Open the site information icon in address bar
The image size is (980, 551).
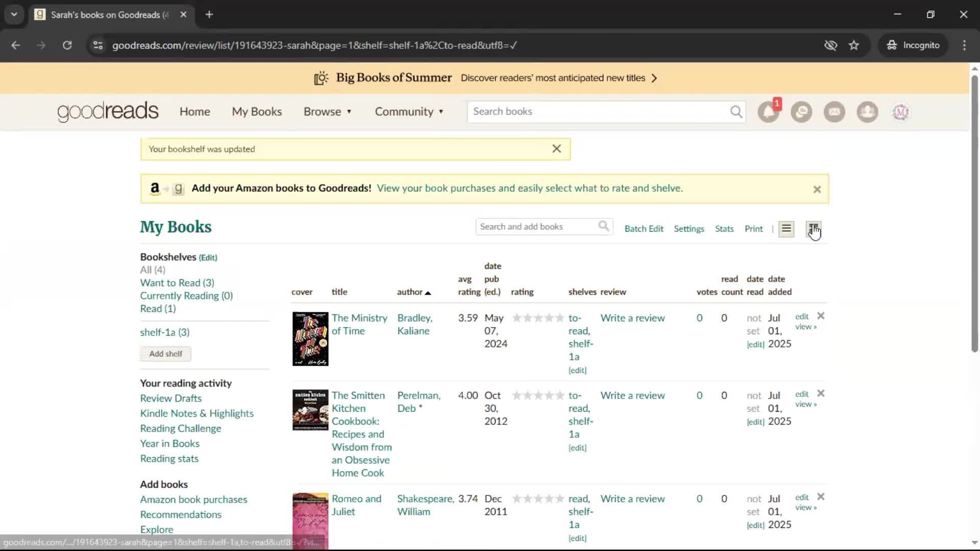coord(98,45)
